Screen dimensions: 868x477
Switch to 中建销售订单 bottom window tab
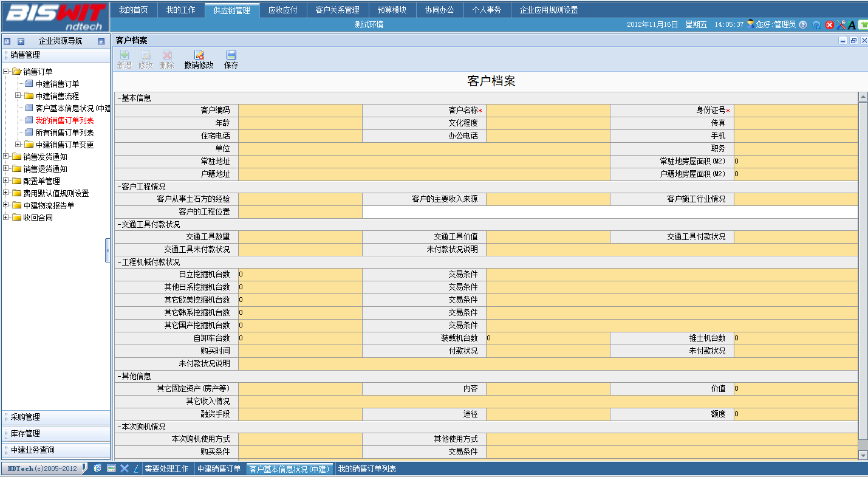point(219,469)
